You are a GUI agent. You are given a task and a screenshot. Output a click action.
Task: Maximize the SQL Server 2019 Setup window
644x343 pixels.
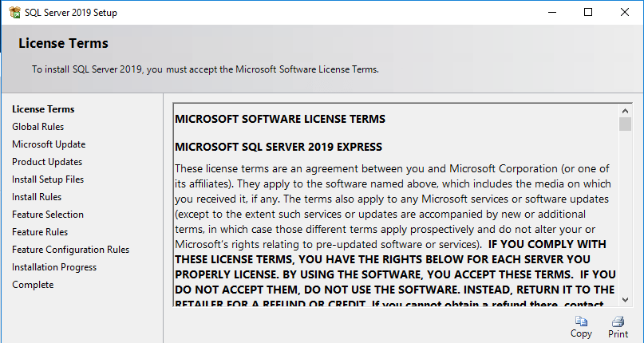point(588,12)
